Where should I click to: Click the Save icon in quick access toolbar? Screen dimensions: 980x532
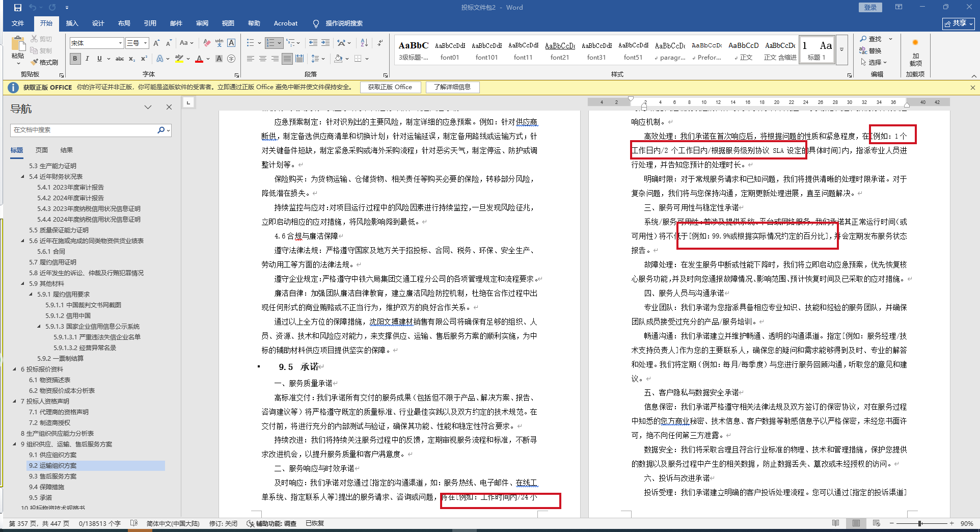point(18,8)
